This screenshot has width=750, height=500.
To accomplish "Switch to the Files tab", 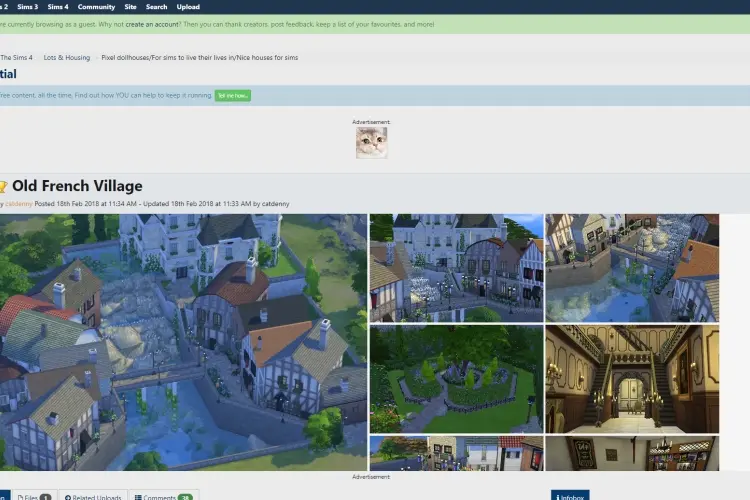I will [34, 496].
